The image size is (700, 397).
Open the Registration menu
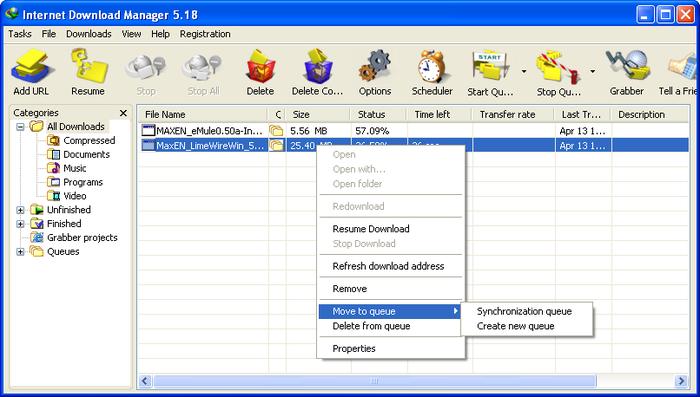(205, 34)
